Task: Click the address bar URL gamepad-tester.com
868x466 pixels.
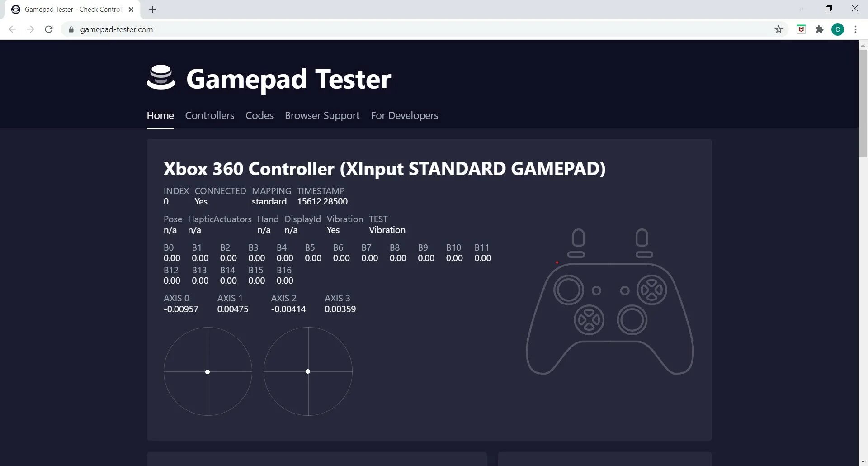Action: click(x=117, y=29)
